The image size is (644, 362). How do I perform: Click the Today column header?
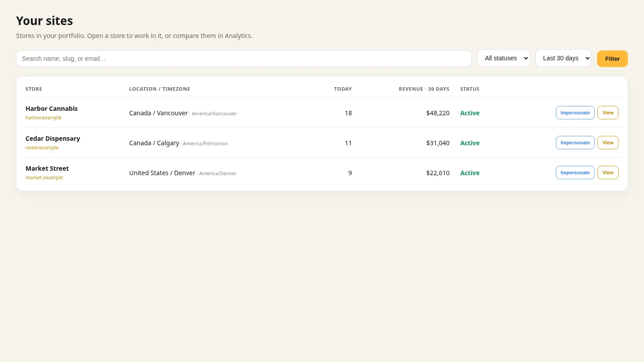pos(343,89)
